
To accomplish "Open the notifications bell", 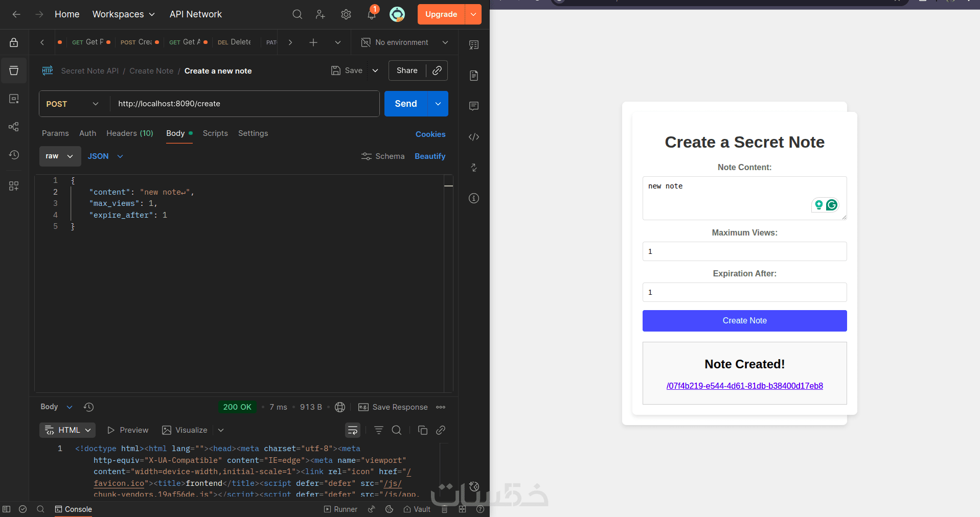I will point(372,14).
